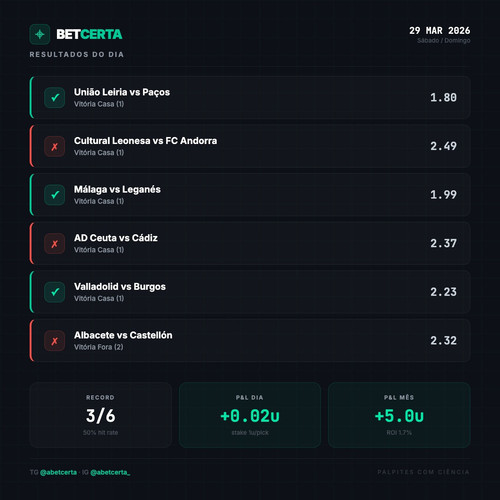Open the Instagram handle @abetcerta_ link
The height and width of the screenshot is (500, 500).
(x=110, y=472)
